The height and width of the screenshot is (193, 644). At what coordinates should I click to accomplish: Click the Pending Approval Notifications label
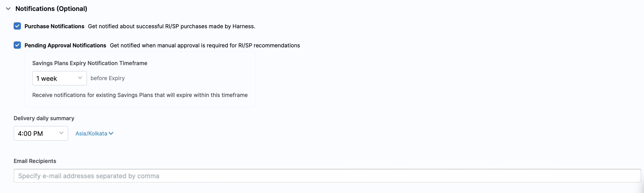pos(65,45)
